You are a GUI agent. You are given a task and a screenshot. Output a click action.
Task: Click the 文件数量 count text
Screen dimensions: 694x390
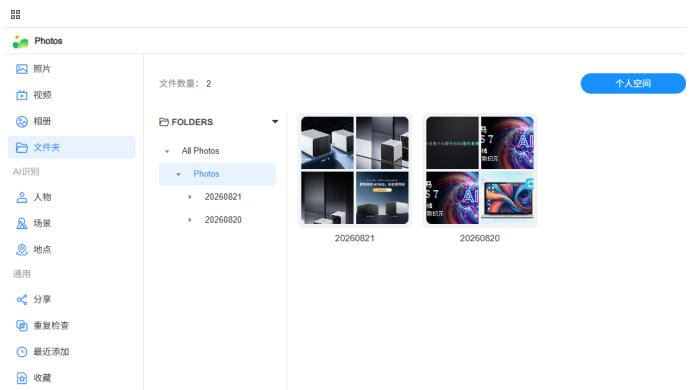(185, 84)
